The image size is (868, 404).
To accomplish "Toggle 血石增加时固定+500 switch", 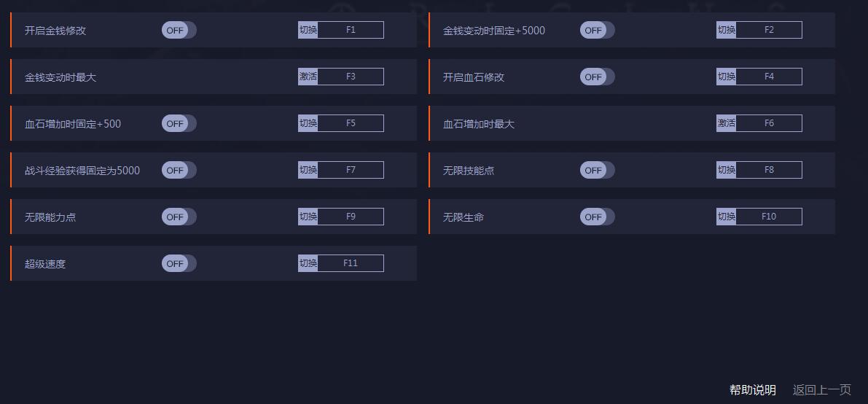I will [179, 124].
